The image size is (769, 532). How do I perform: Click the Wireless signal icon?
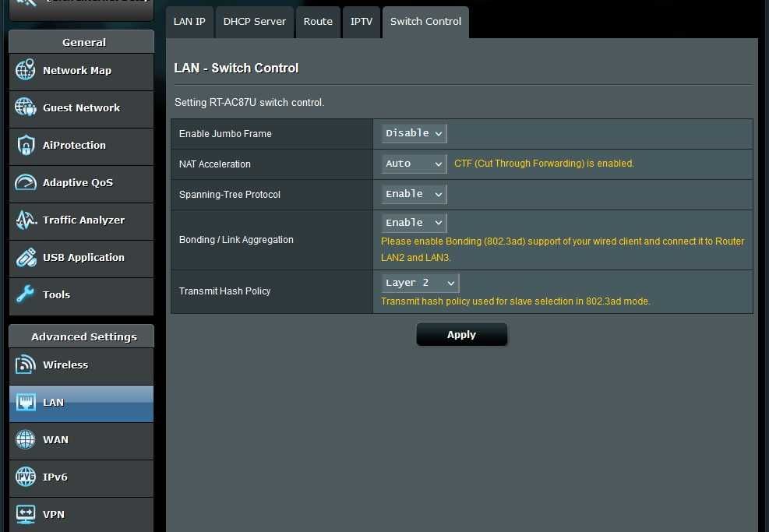click(x=26, y=365)
